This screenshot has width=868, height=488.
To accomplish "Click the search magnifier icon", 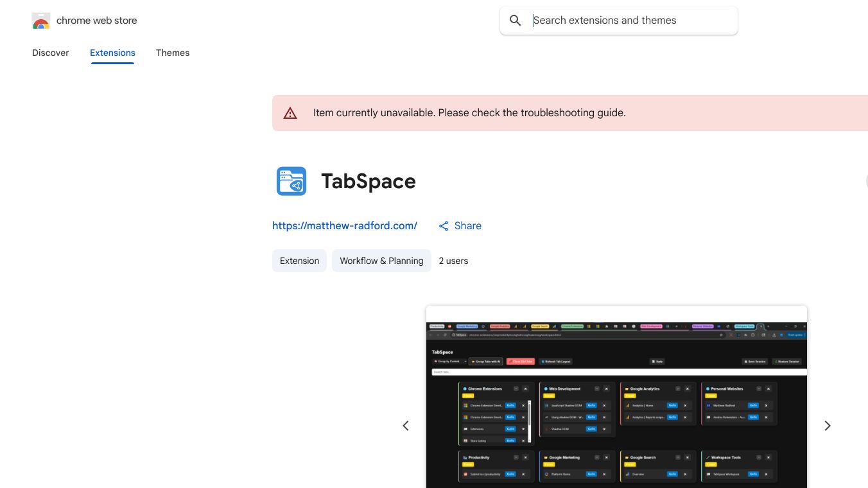I will pyautogui.click(x=515, y=21).
